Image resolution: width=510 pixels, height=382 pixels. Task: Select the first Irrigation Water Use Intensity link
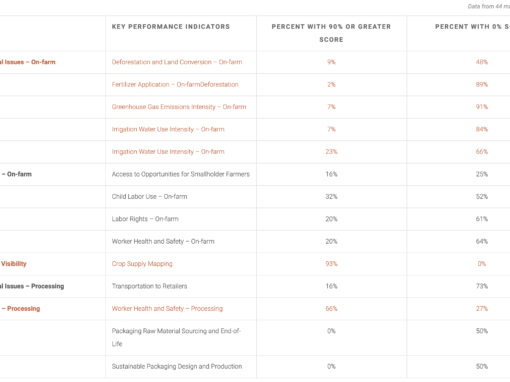168,129
